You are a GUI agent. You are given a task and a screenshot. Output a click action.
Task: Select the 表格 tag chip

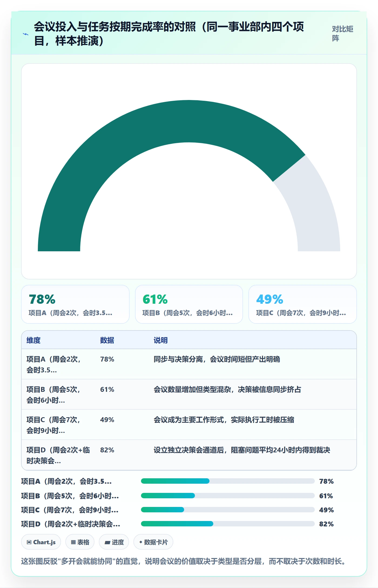coord(80,542)
